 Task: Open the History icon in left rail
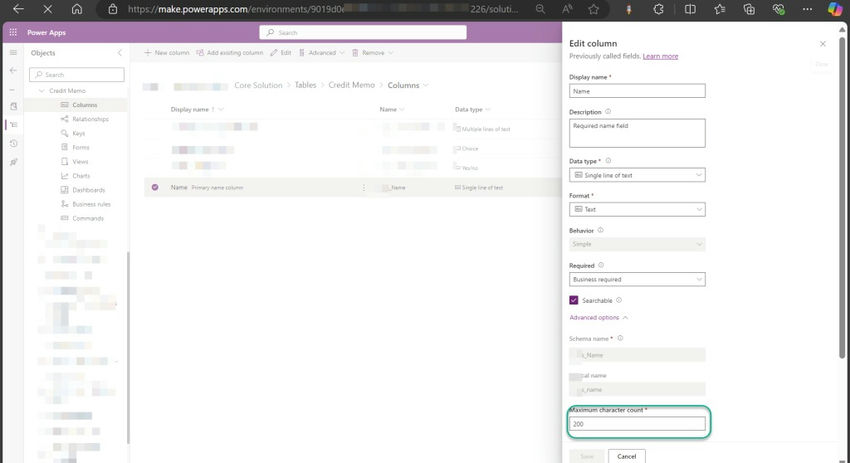click(14, 143)
